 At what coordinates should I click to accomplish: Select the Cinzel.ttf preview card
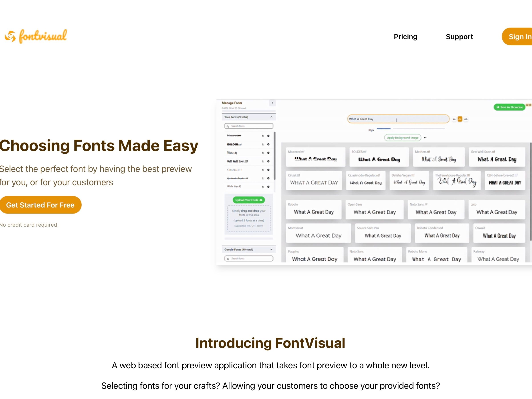click(314, 181)
